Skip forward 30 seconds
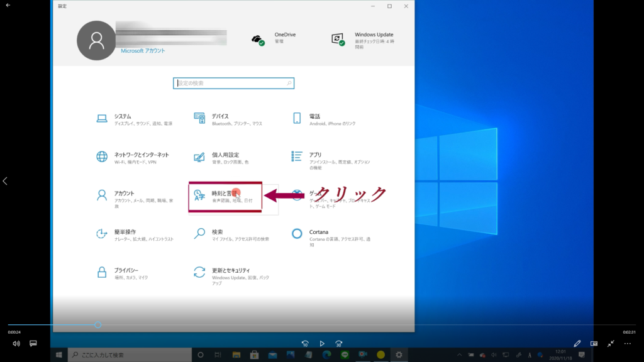Screen dimensions: 644x362 (339, 344)
